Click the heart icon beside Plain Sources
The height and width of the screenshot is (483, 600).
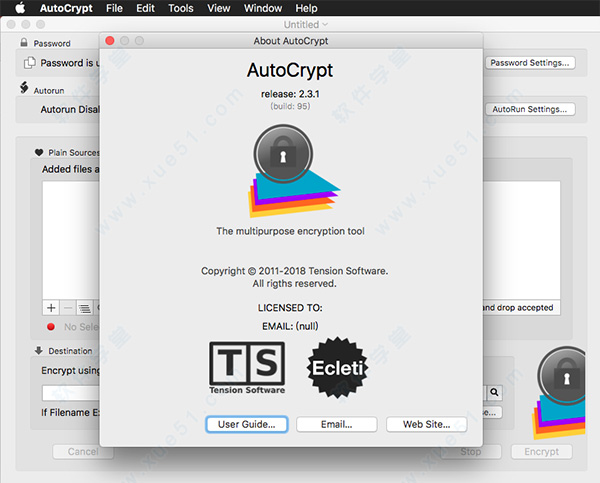pos(39,152)
